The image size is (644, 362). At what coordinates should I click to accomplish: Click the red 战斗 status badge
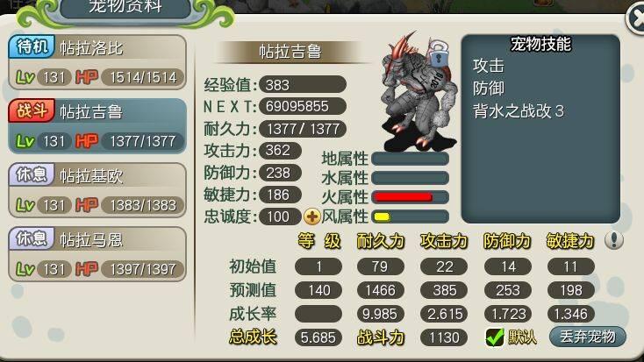pyautogui.click(x=32, y=110)
